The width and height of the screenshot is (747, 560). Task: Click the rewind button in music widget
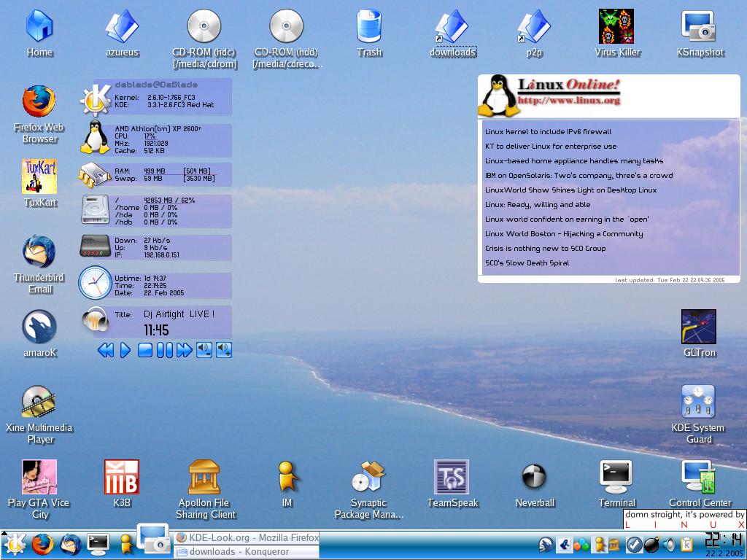click(x=106, y=351)
